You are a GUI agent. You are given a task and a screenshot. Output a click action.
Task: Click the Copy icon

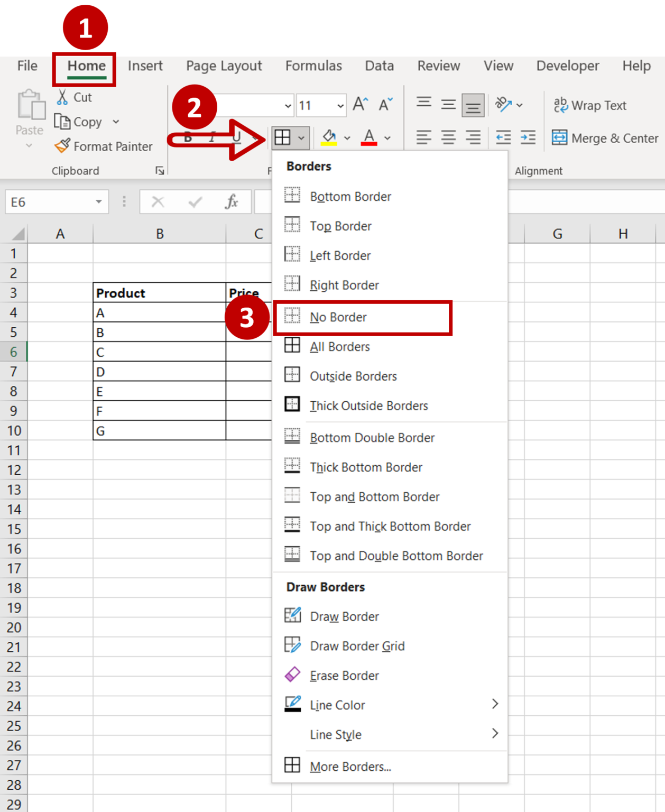click(63, 122)
